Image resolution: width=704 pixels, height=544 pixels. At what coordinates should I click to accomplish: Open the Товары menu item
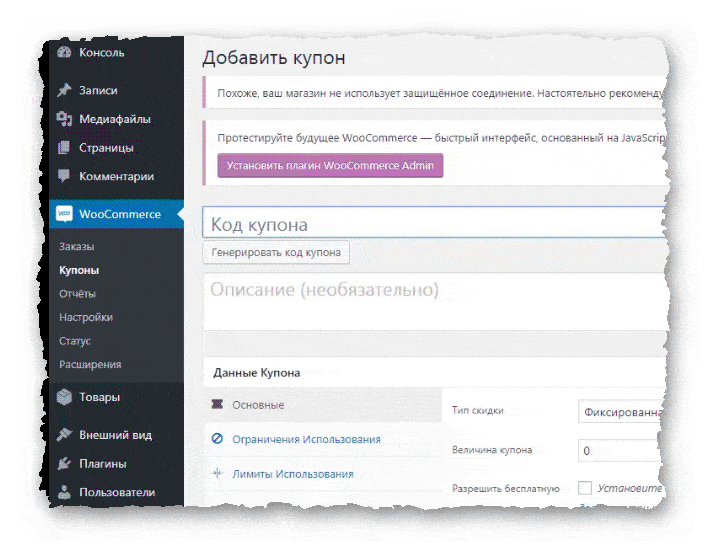(100, 397)
